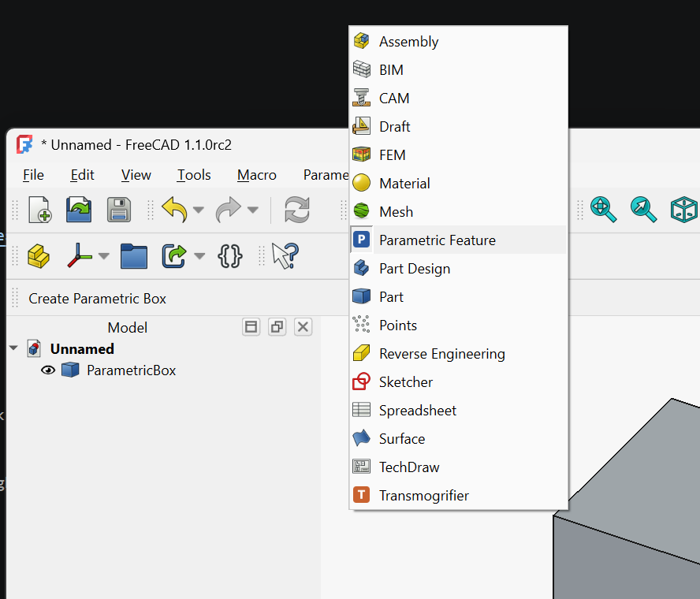Click the Model panel dock toggle button

[251, 327]
